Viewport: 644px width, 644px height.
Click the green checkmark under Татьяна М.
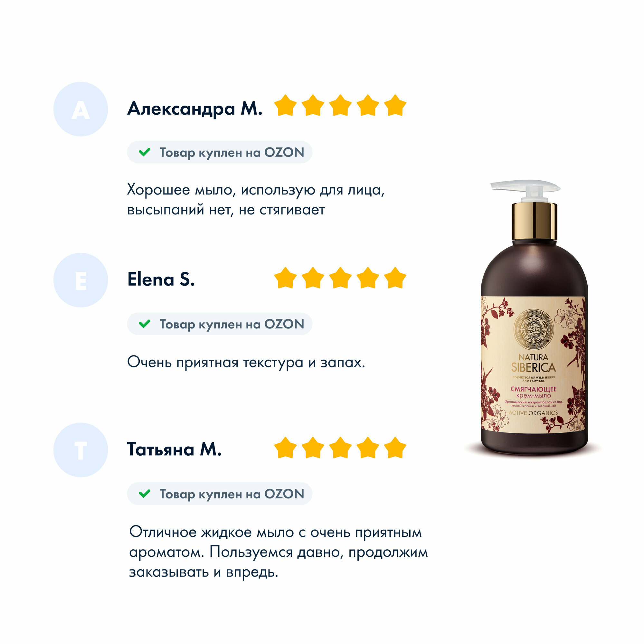pyautogui.click(x=145, y=494)
